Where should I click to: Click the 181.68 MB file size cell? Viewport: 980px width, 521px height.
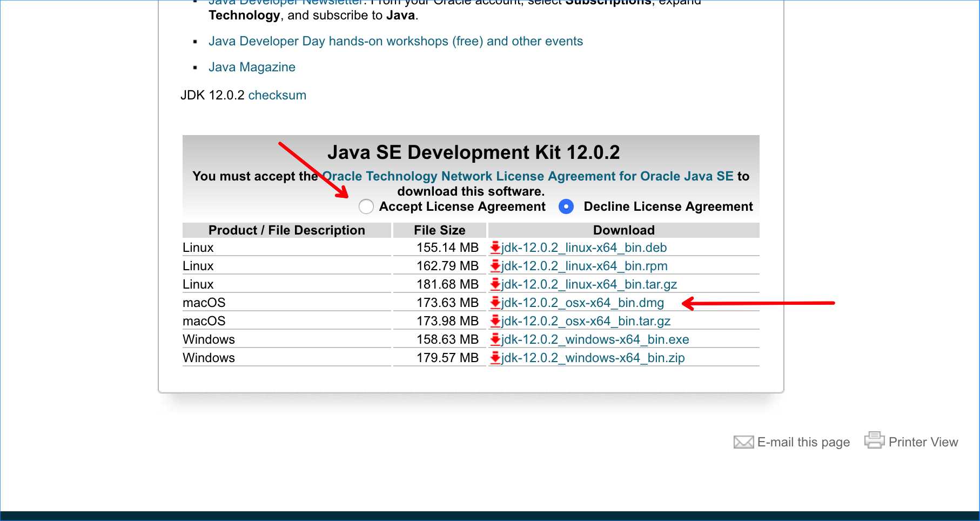440,284
